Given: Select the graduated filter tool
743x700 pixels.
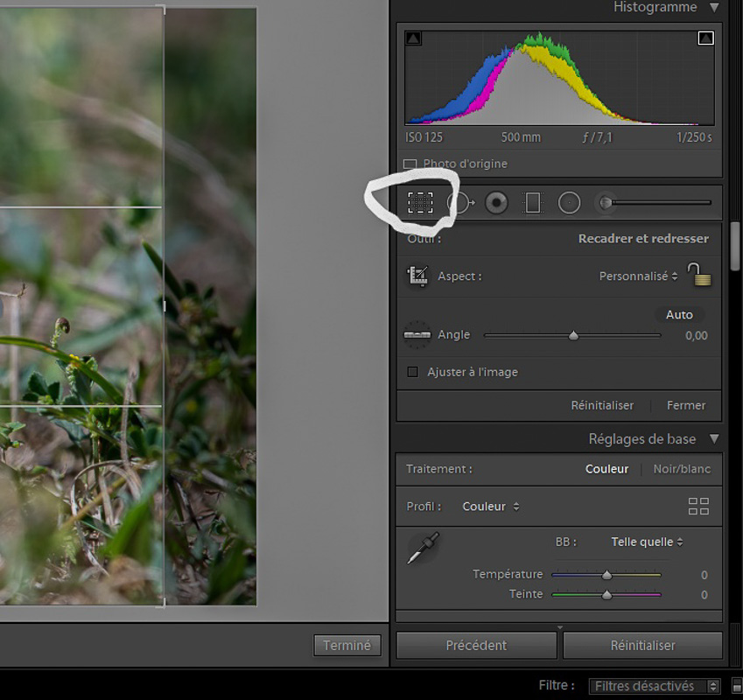Looking at the screenshot, I should pos(532,203).
